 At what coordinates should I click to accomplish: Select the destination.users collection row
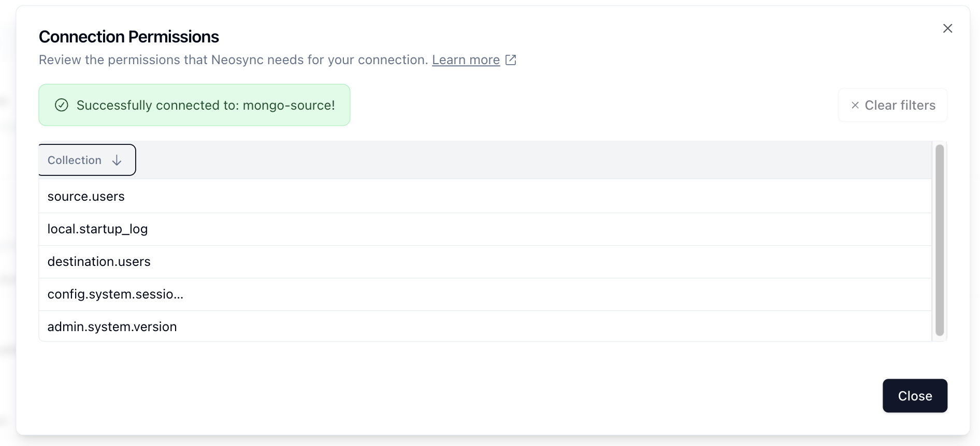click(485, 262)
